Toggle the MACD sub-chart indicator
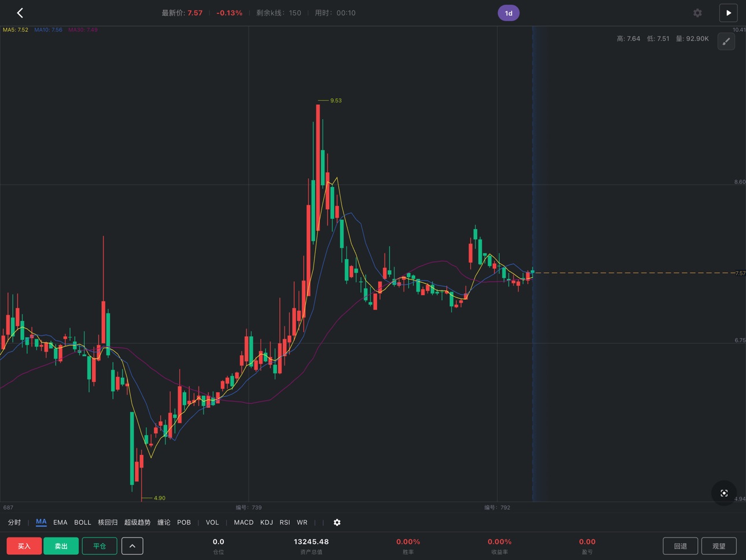746x560 pixels. tap(243, 522)
